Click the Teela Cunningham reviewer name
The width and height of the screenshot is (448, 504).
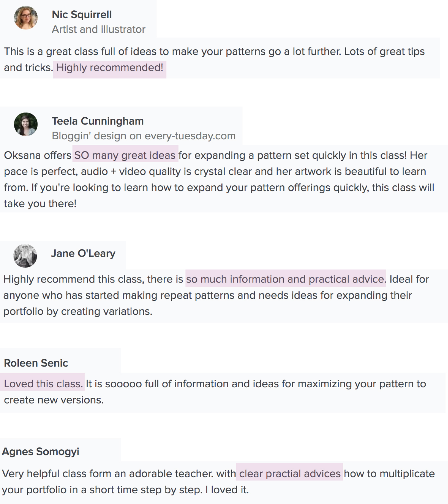coord(98,121)
